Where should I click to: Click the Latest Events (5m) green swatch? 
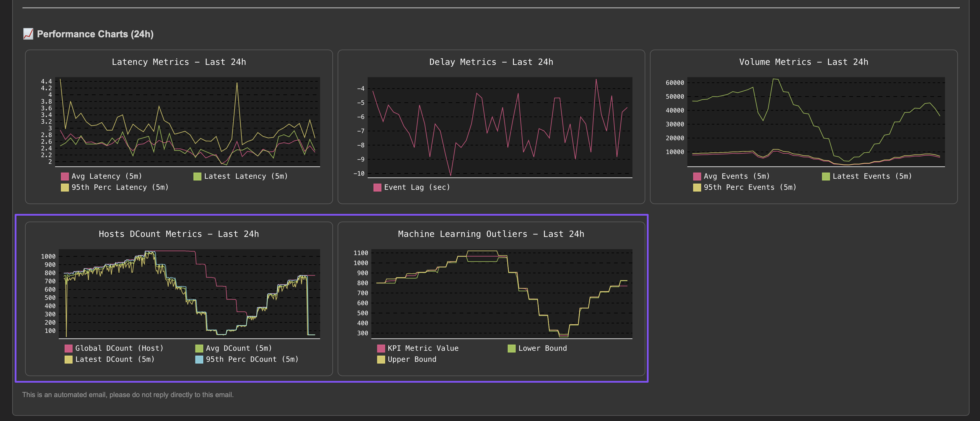(x=826, y=176)
